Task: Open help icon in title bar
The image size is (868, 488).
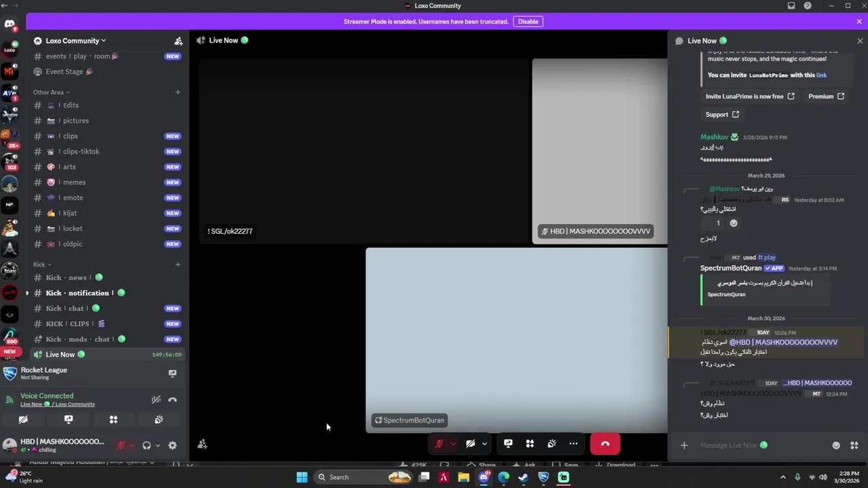Action: tap(808, 5)
